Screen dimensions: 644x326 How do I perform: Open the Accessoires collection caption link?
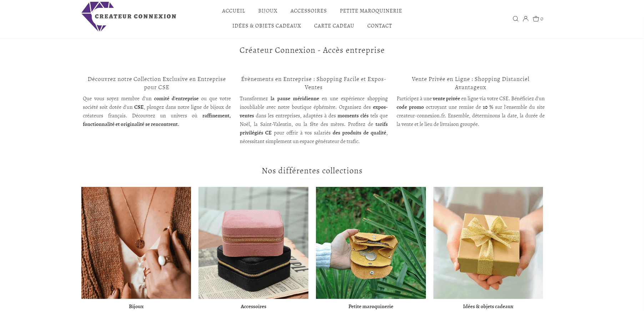point(253,306)
